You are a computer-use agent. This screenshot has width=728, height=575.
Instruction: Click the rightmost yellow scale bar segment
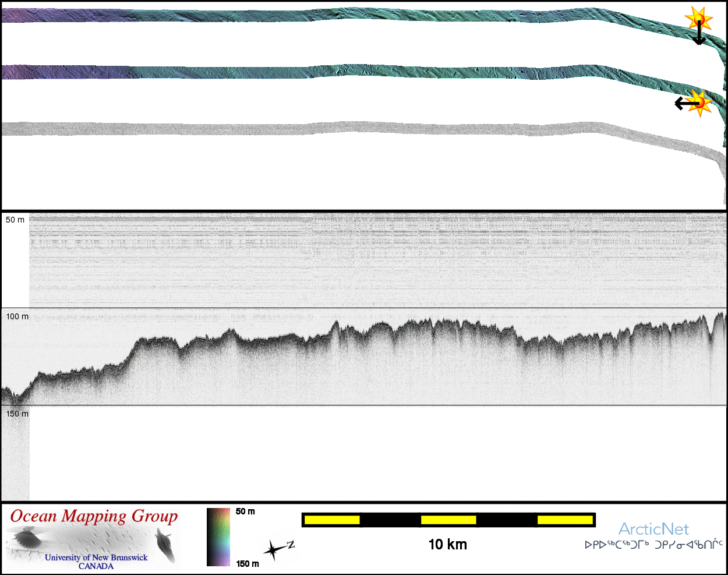click(564, 520)
